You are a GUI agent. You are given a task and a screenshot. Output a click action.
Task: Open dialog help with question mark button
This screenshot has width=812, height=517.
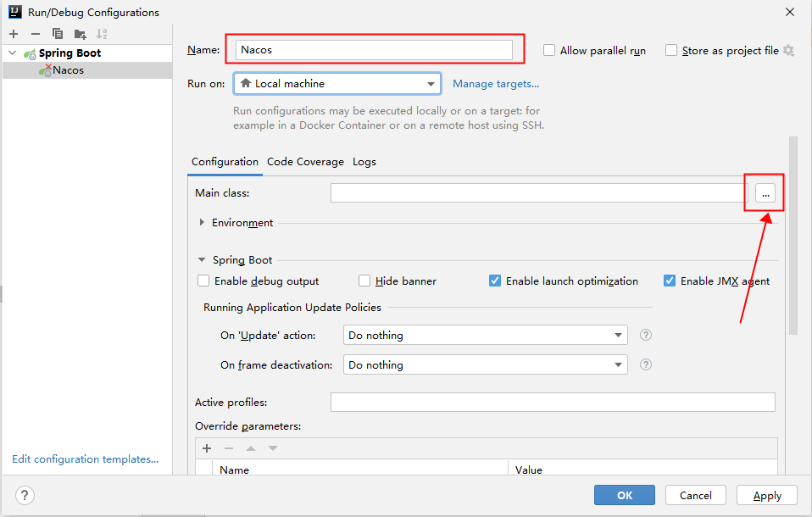25,495
